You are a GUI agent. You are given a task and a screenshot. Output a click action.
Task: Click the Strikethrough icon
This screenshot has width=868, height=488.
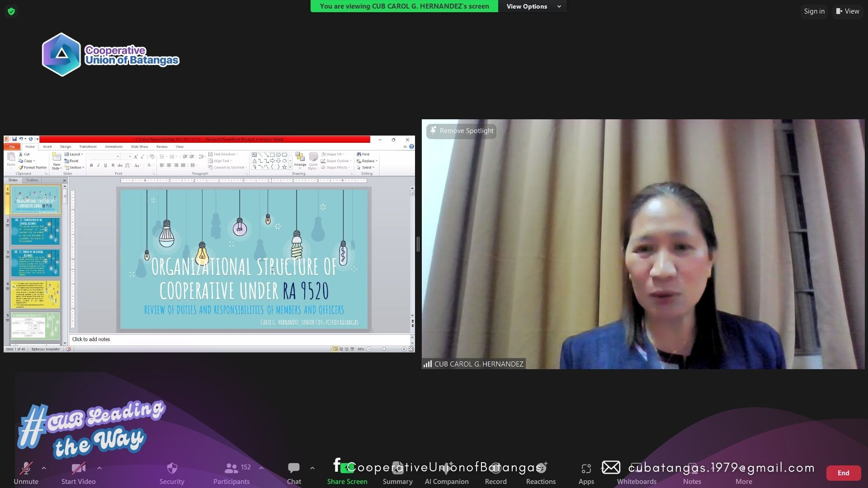coord(120,165)
